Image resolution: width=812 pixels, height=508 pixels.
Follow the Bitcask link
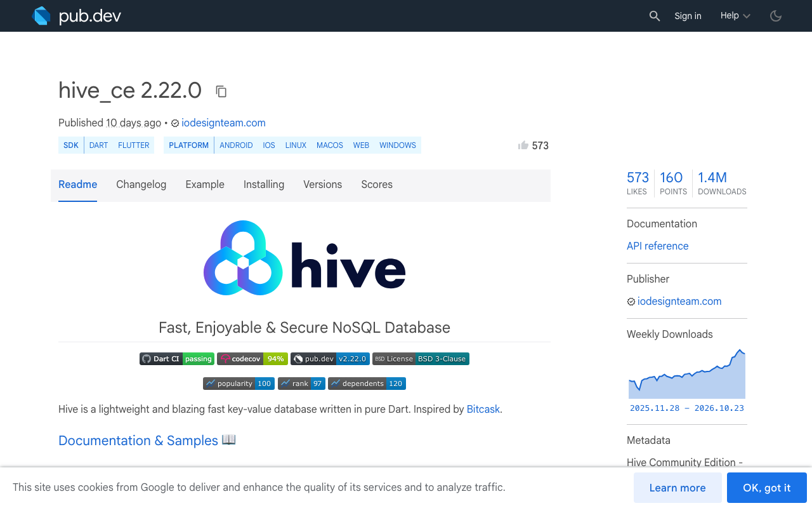click(x=483, y=409)
